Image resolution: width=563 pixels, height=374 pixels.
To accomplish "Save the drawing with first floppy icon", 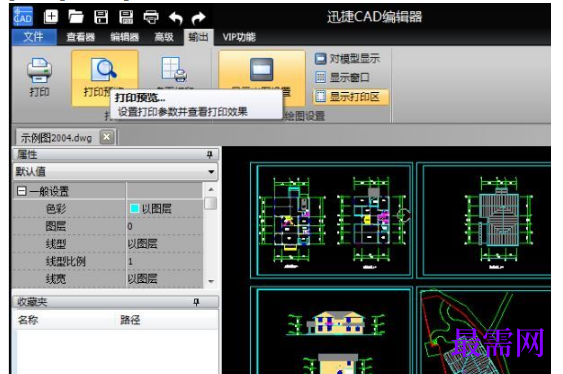I will pos(101,17).
